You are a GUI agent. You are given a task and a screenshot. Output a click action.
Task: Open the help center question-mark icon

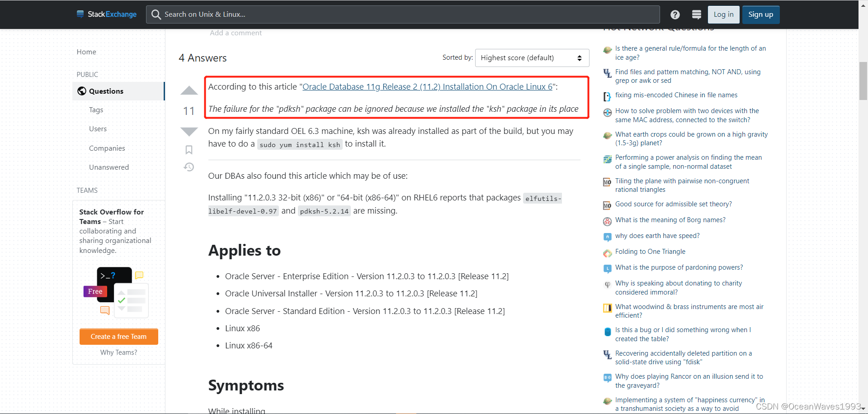click(x=675, y=14)
